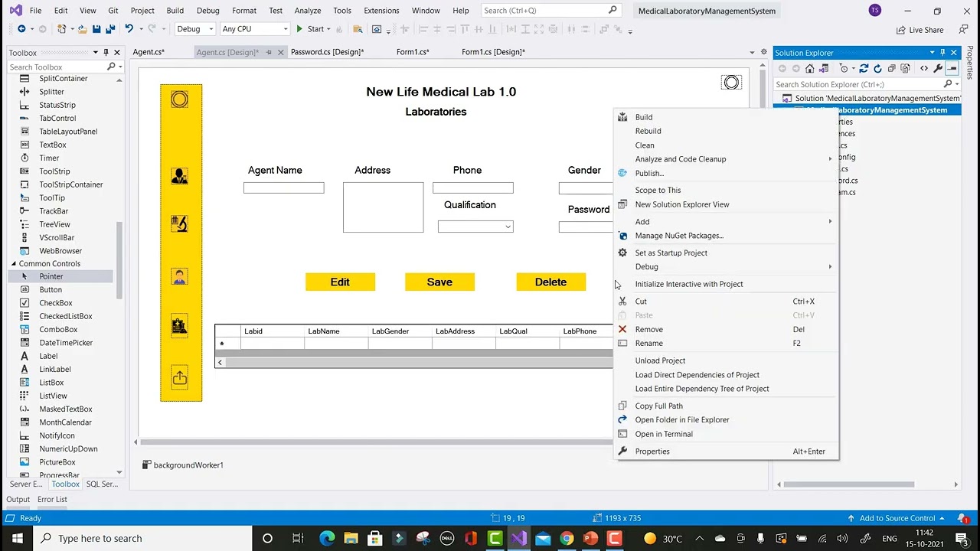Select the microscope icon in the yellow sidebar
This screenshot has width=980, height=551.
pyautogui.click(x=179, y=223)
